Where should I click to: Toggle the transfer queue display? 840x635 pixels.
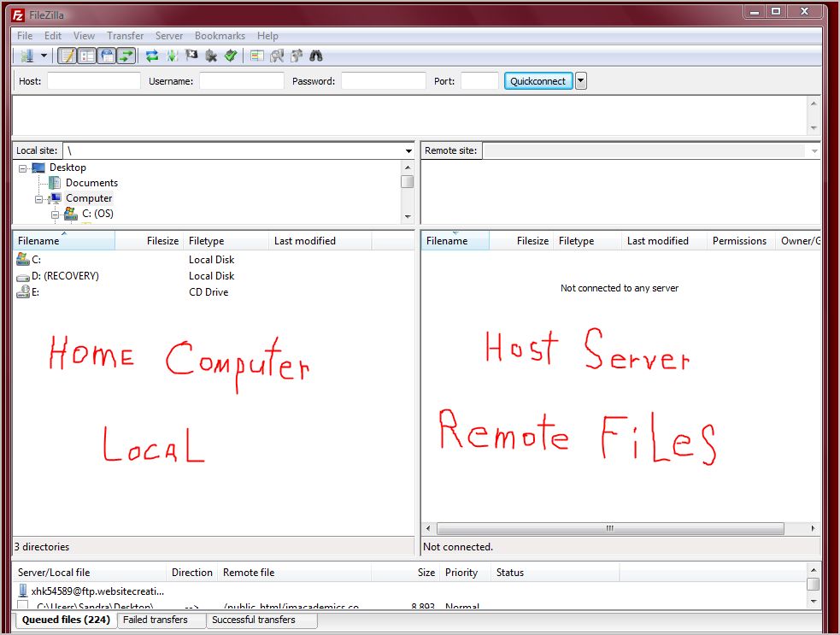tap(126, 56)
